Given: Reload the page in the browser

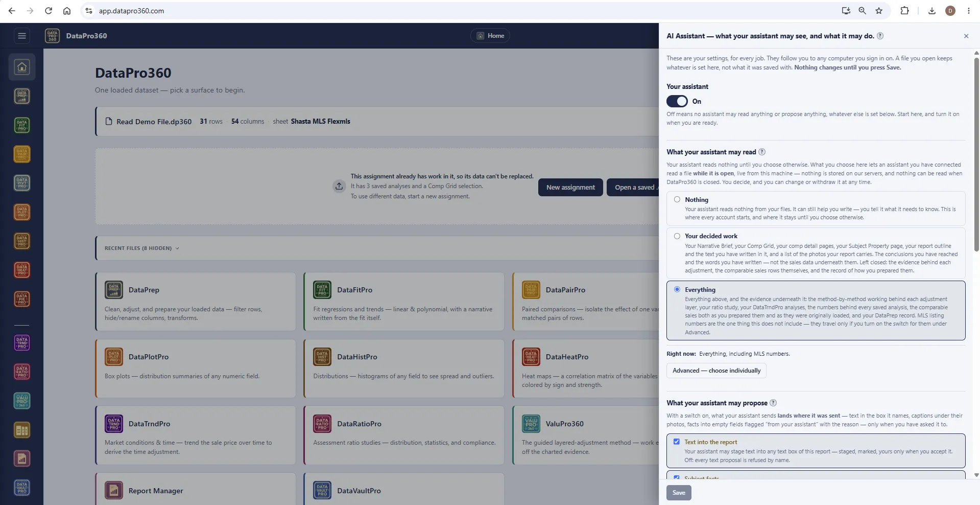Looking at the screenshot, I should [x=49, y=11].
